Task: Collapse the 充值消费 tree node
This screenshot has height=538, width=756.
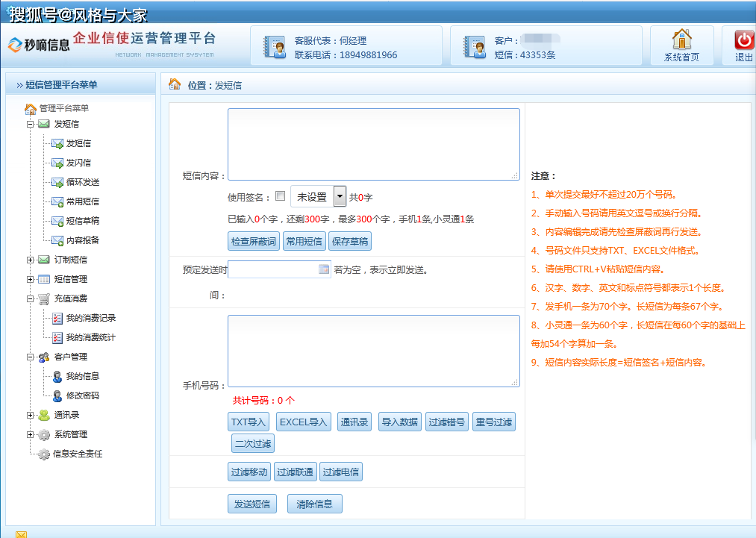Action: coord(30,299)
